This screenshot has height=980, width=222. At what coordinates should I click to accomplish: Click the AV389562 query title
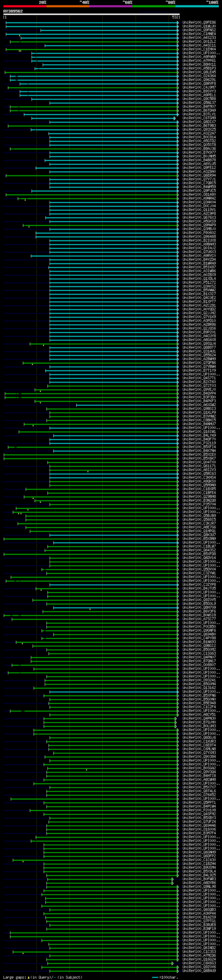click(x=13, y=11)
